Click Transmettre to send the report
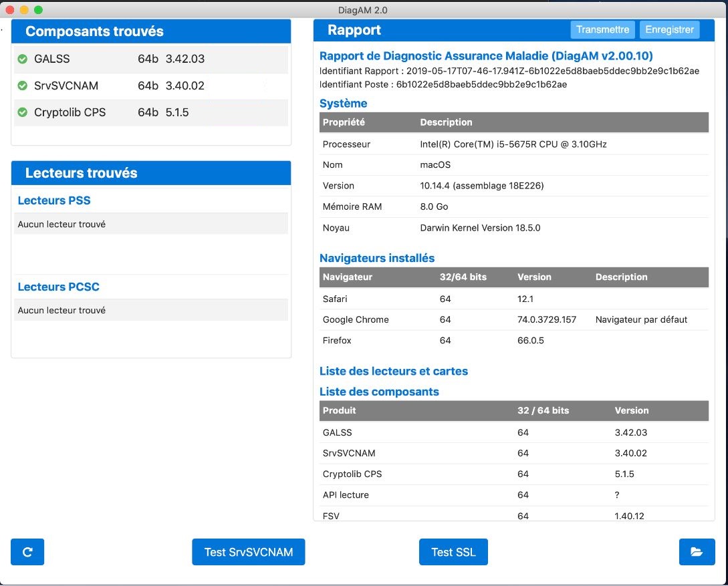 602,30
